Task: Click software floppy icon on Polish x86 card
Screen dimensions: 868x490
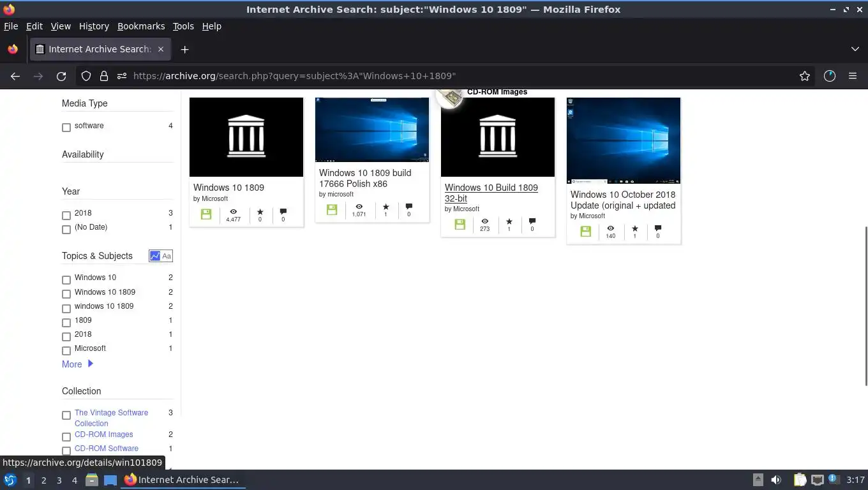Action: click(332, 209)
